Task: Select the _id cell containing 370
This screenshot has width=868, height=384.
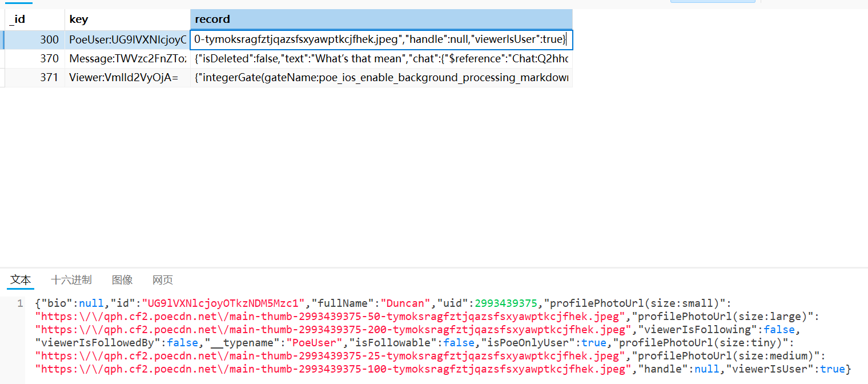Action: 35,59
